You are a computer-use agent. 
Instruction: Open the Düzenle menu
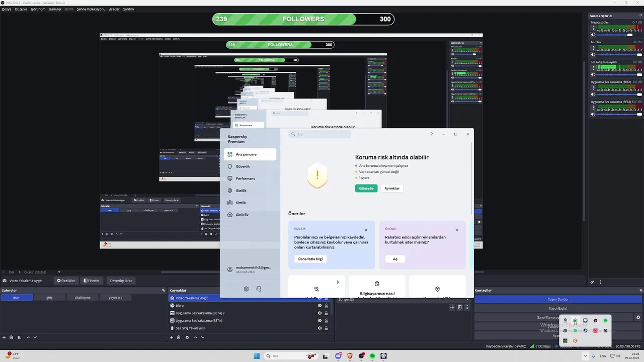coord(21,9)
